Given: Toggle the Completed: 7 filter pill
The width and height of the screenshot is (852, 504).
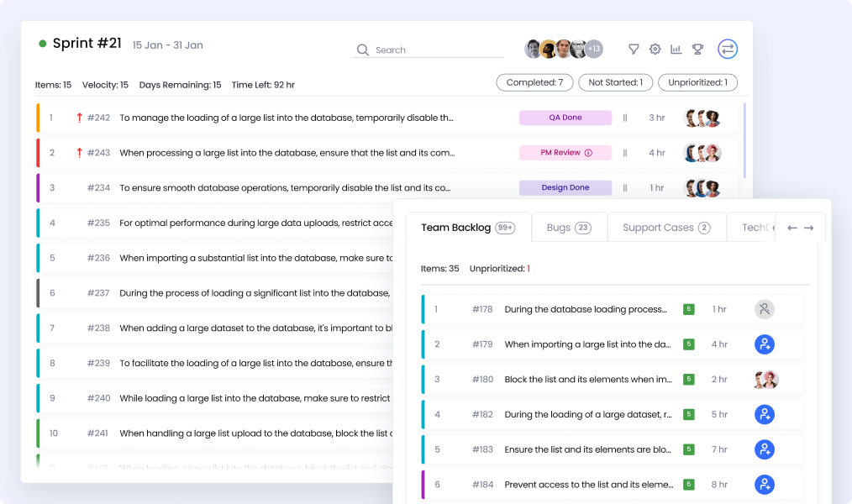Looking at the screenshot, I should tap(534, 82).
